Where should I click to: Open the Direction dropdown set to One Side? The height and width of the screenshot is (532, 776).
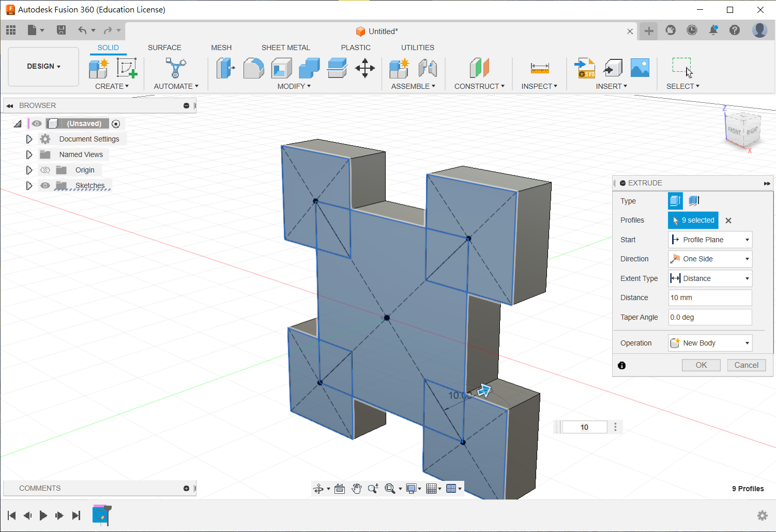710,259
